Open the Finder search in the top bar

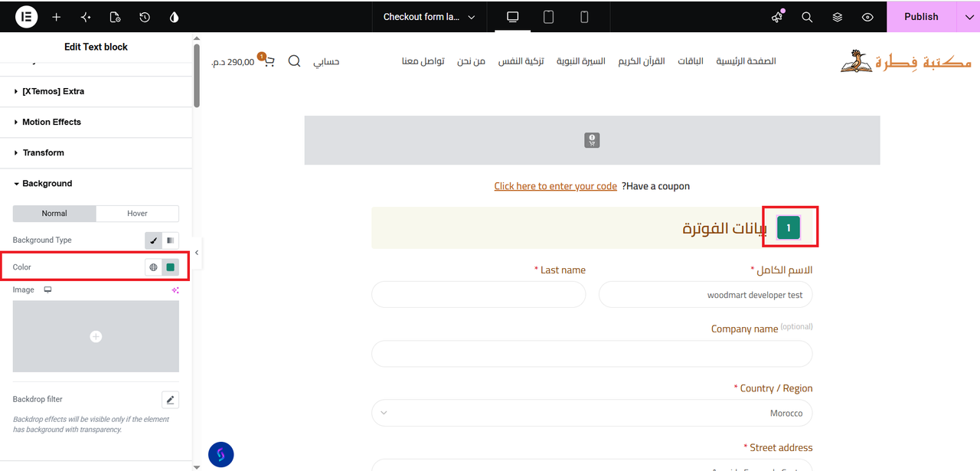click(x=807, y=17)
